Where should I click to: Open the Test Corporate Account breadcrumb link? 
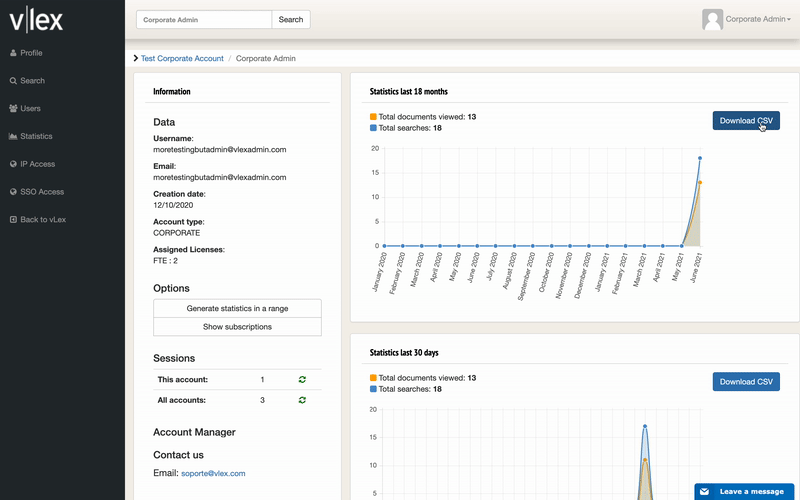(182, 58)
